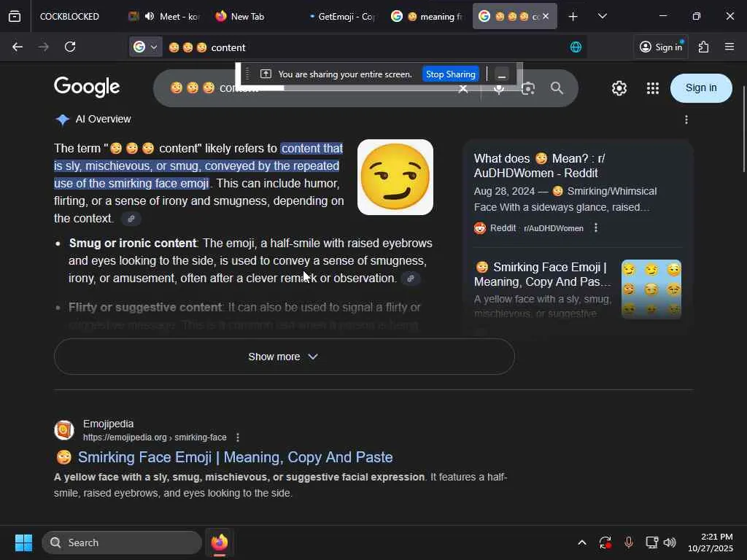
Task: Open the extensions puzzle icon
Action: [x=703, y=47]
